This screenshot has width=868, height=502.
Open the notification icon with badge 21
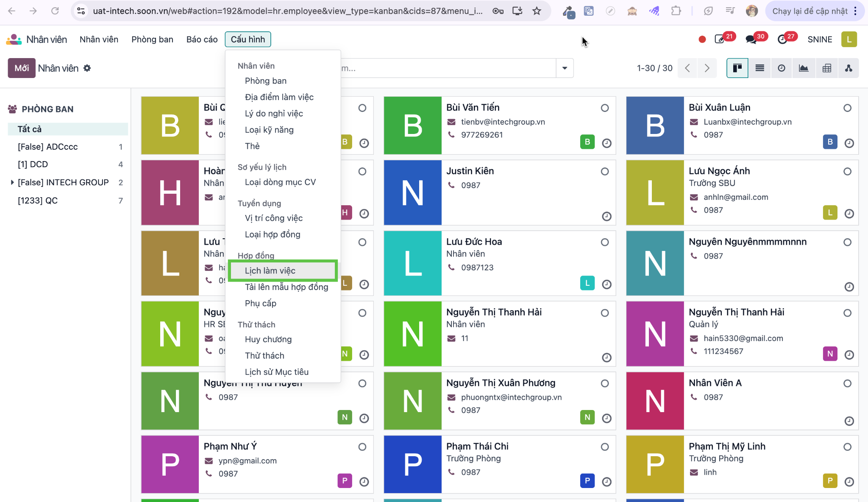pos(720,39)
